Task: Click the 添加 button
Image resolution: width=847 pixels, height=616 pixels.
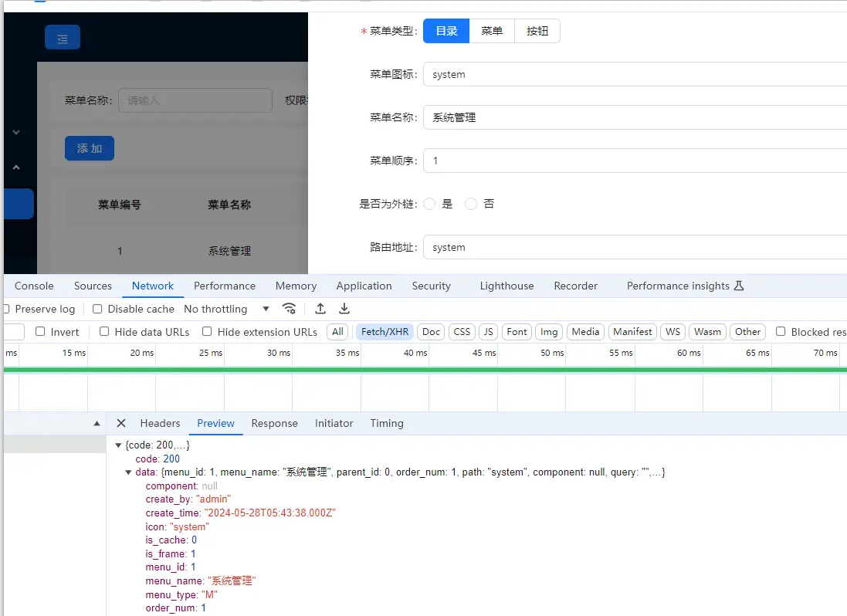Action: click(90, 148)
